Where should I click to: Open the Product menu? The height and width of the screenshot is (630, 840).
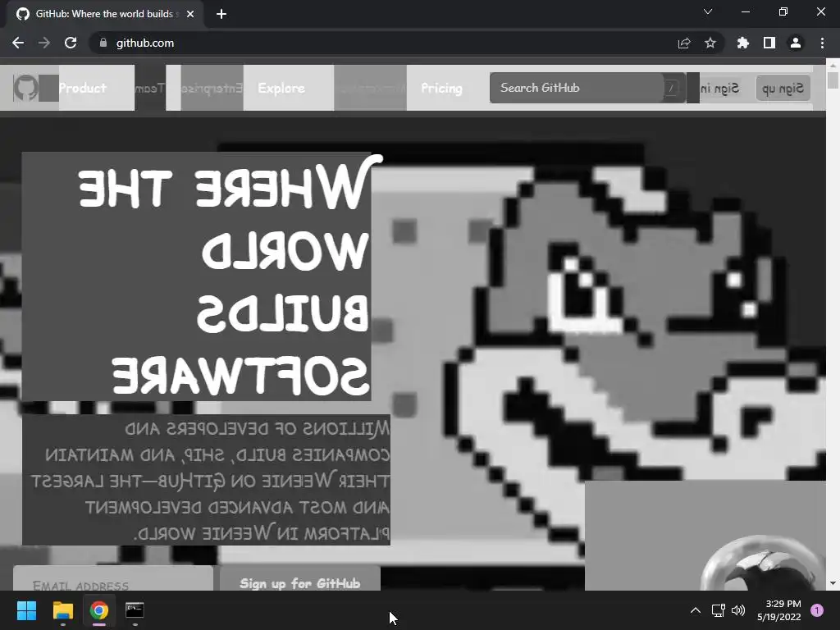83,88
